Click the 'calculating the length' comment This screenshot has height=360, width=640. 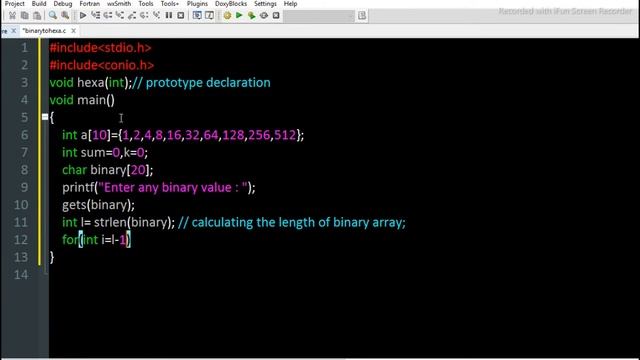point(292,222)
